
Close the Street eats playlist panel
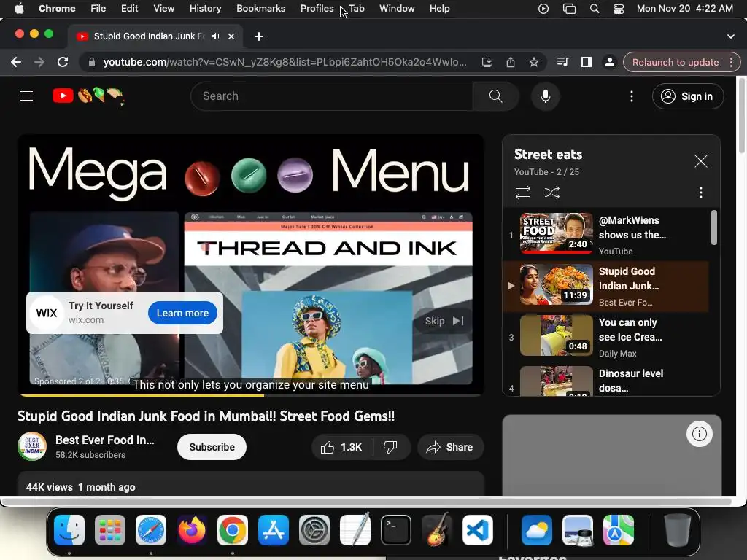tap(701, 161)
